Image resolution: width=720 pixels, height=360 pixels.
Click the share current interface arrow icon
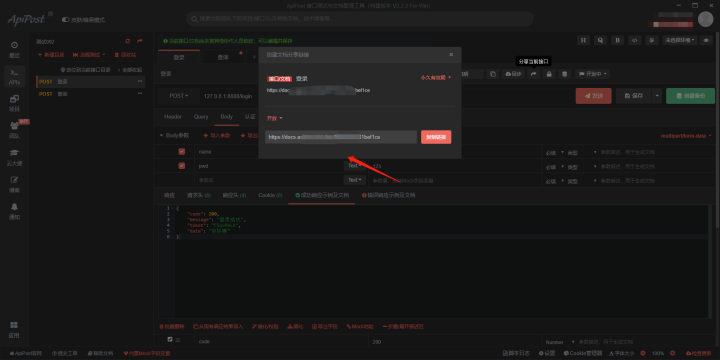pyautogui.click(x=533, y=74)
